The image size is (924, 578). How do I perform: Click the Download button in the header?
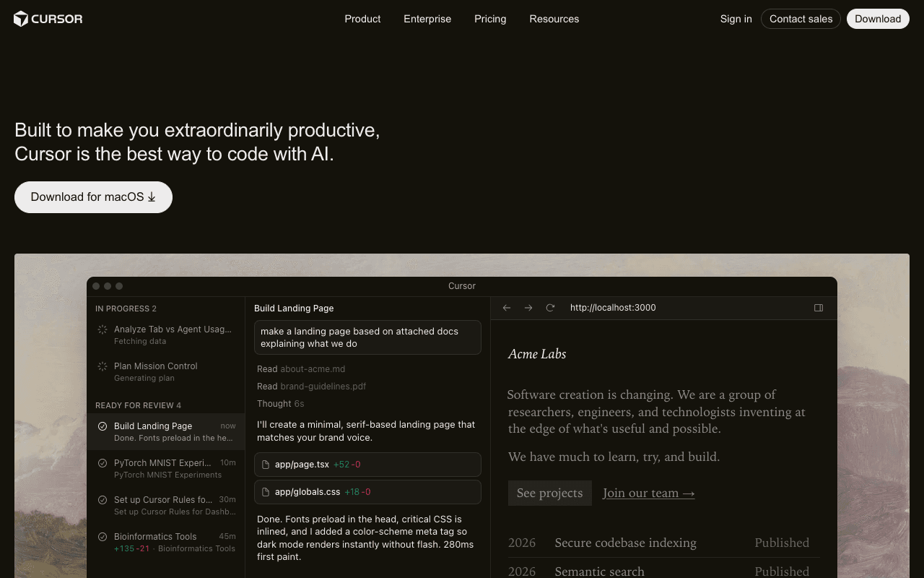pos(878,19)
